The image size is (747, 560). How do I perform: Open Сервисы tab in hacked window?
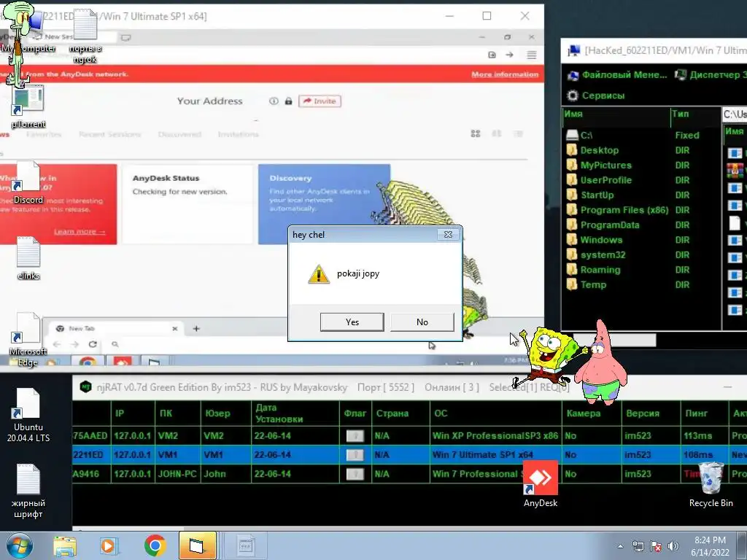click(x=595, y=96)
